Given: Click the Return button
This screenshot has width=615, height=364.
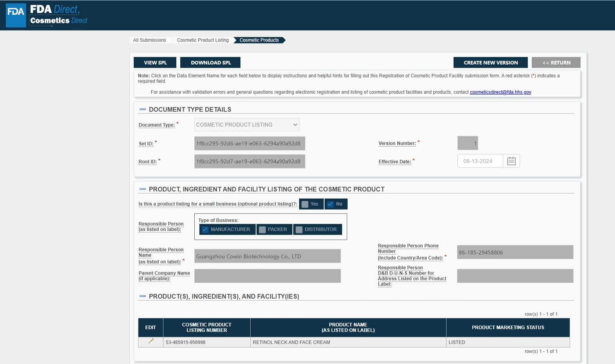Looking at the screenshot, I should 556,63.
